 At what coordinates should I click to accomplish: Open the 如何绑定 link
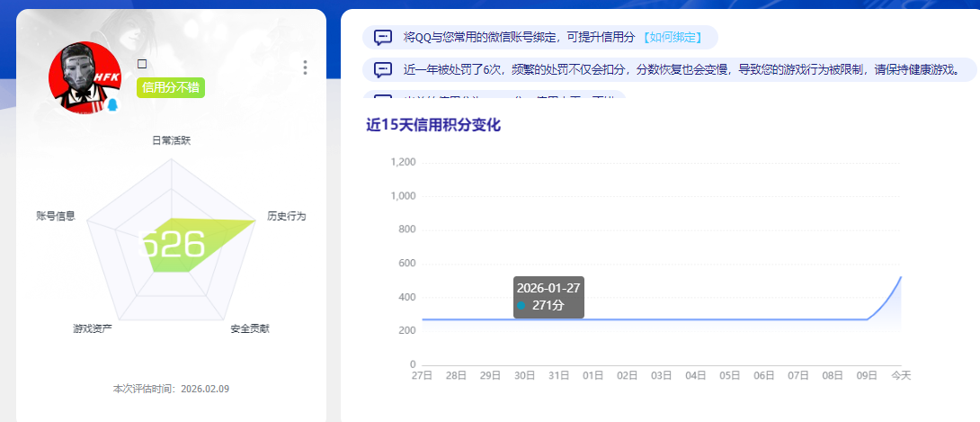[672, 37]
